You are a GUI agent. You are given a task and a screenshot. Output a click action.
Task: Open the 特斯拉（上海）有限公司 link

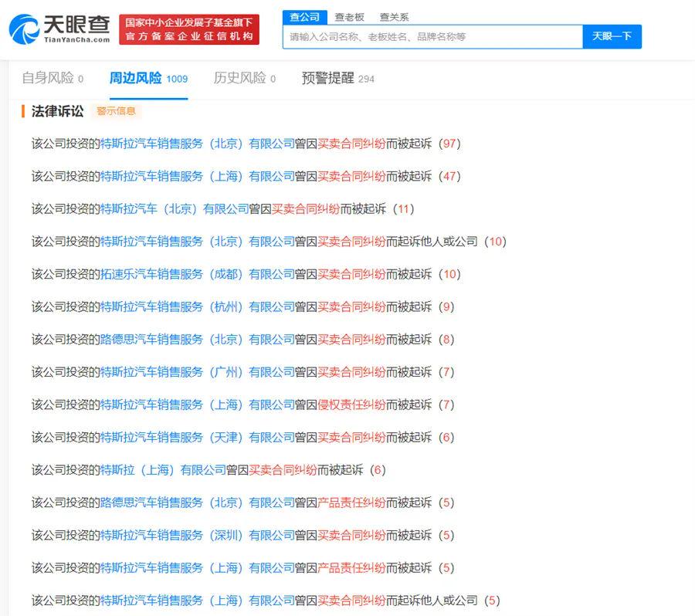[163, 470]
